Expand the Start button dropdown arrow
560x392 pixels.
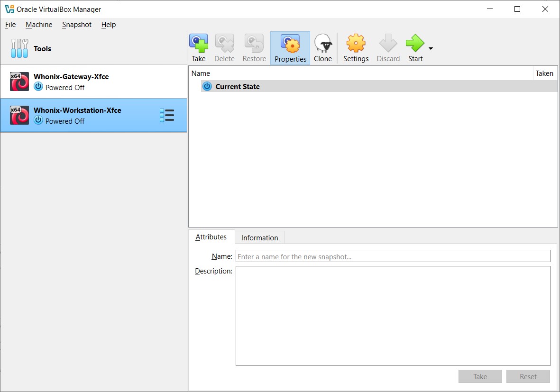click(x=431, y=48)
